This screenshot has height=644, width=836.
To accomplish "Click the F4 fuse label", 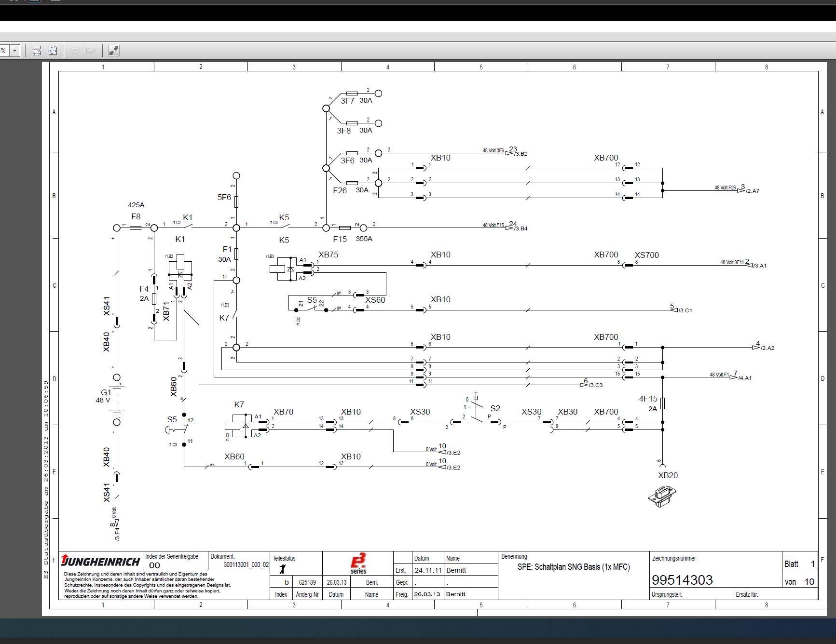I will 144,289.
